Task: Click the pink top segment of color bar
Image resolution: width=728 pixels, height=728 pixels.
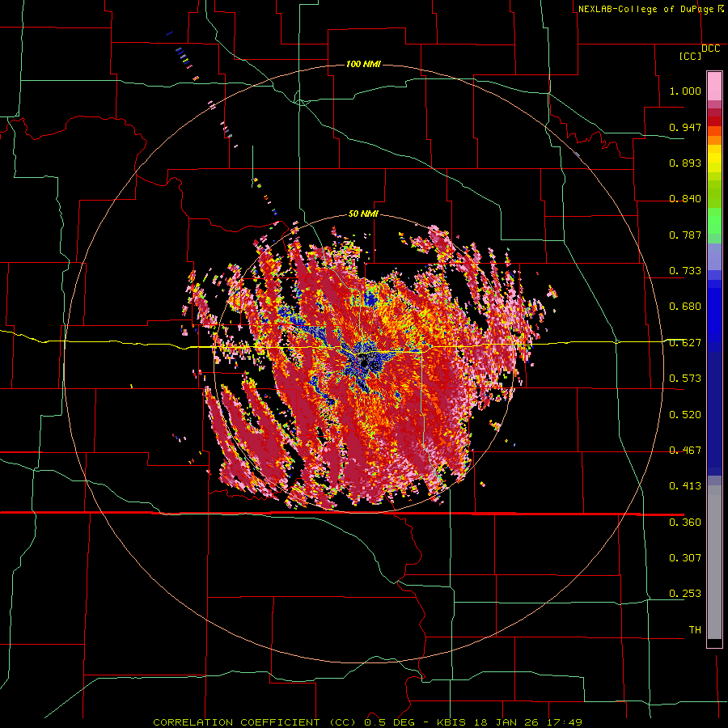Action: 714,86
